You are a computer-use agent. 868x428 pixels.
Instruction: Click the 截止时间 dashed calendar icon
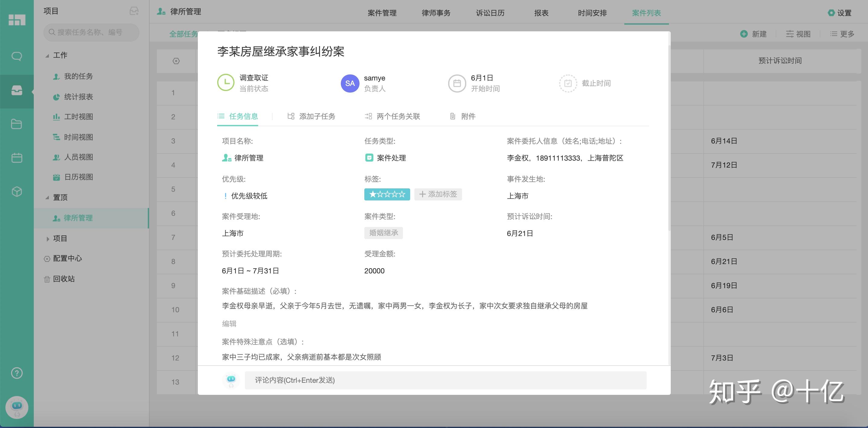pyautogui.click(x=568, y=83)
